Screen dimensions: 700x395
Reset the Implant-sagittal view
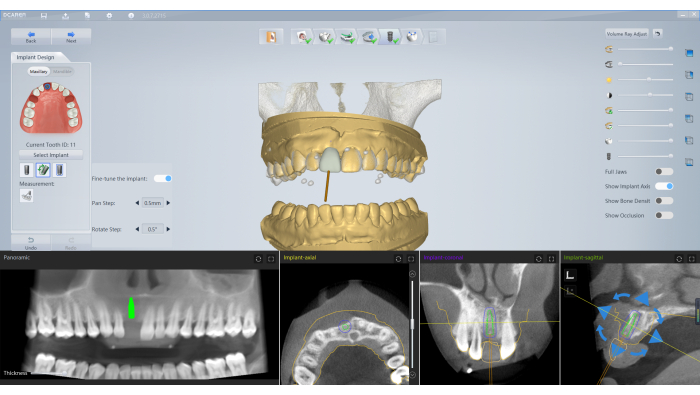coord(679,259)
